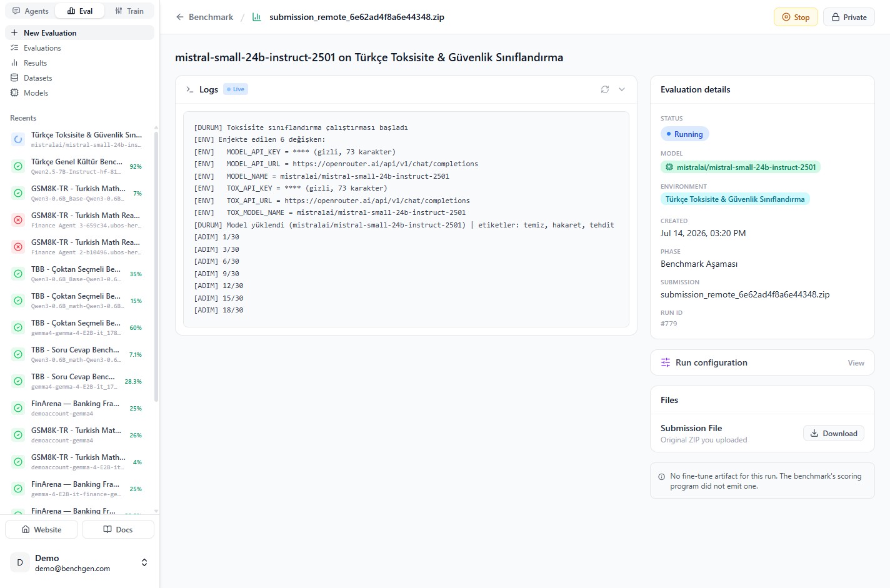
Task: Go back to Benchmark
Action: pyautogui.click(x=204, y=17)
